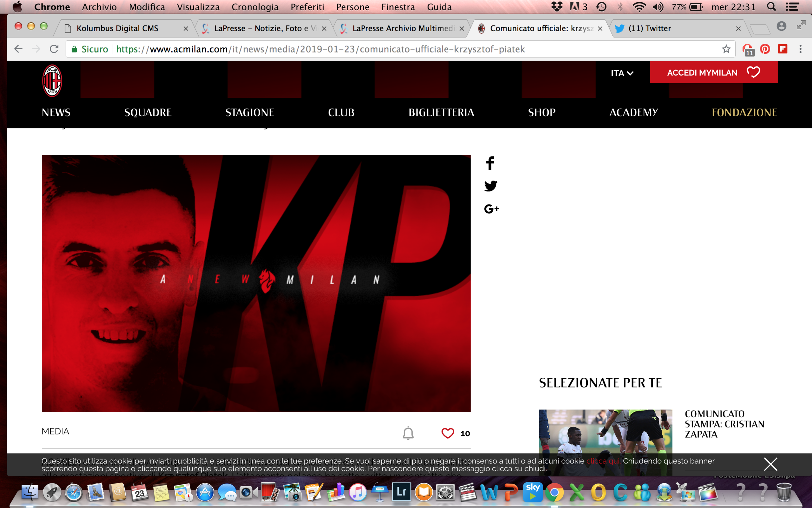Click the AC Milan crest logo
The image size is (812, 508).
pyautogui.click(x=52, y=81)
